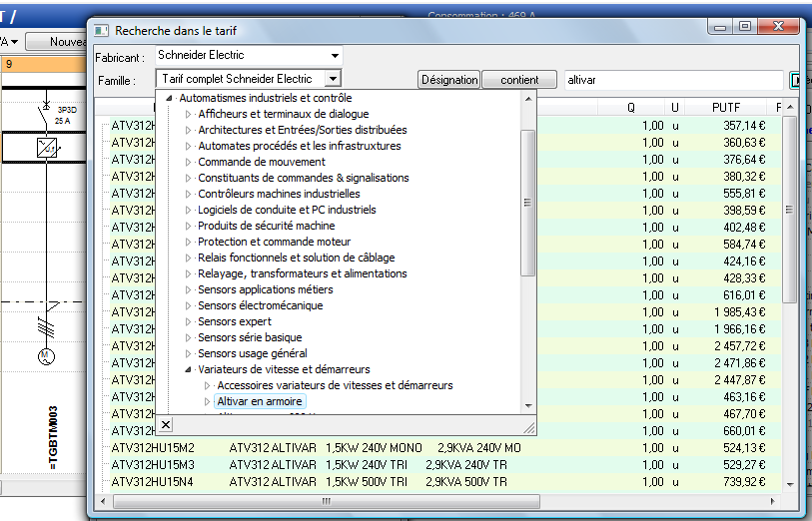This screenshot has height=521, width=812.
Task: Select Relais fonctionnels et solution de câblage
Action: pos(297,258)
